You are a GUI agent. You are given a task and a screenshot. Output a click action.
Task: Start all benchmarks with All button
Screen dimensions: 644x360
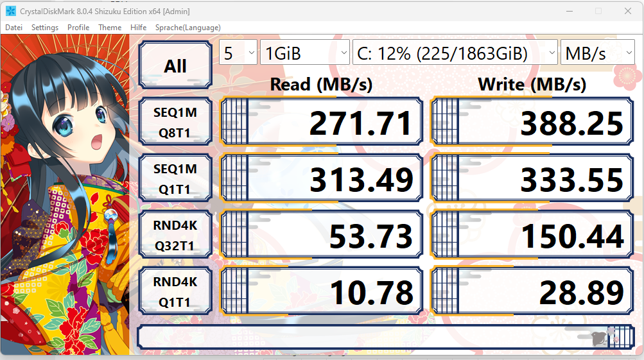coord(175,65)
